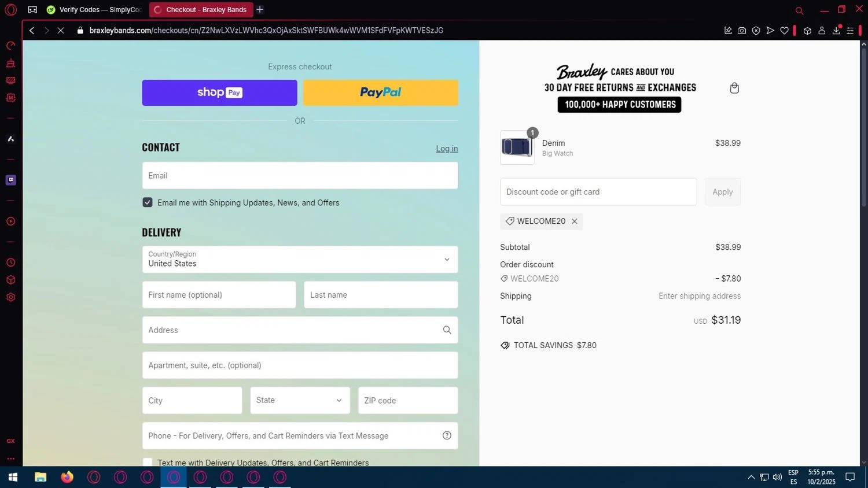The image size is (868, 488).
Task: Open Firefox from the taskbar
Action: (67, 477)
